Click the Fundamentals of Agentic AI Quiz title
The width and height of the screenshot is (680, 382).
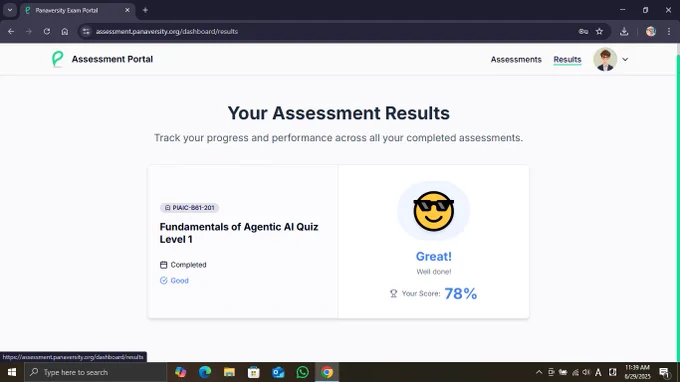[x=239, y=233]
